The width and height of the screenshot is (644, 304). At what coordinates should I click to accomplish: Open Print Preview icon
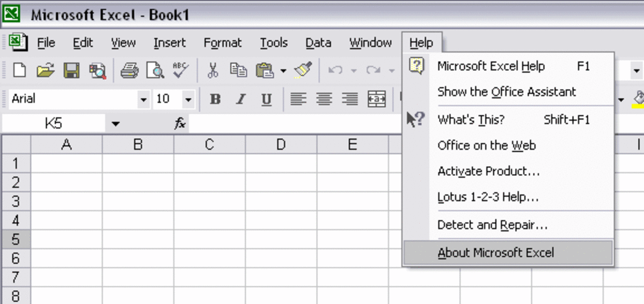(x=155, y=70)
